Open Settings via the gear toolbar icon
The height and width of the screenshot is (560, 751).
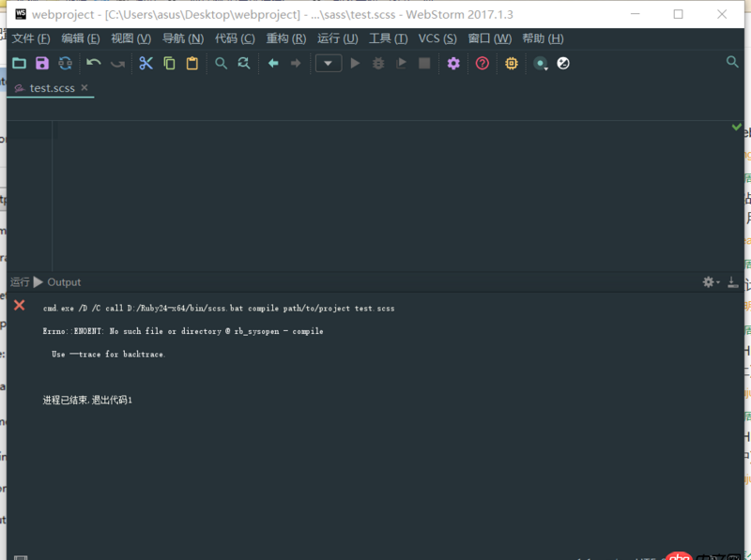point(453,63)
